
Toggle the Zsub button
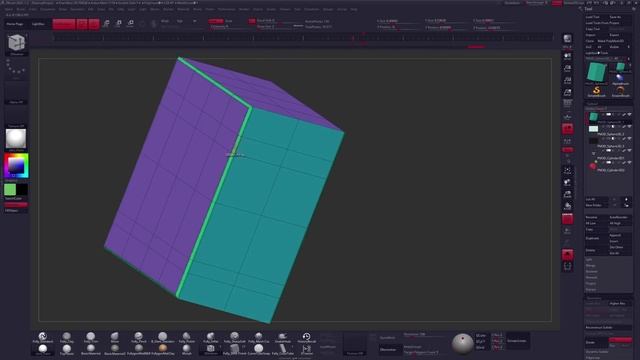(229, 21)
